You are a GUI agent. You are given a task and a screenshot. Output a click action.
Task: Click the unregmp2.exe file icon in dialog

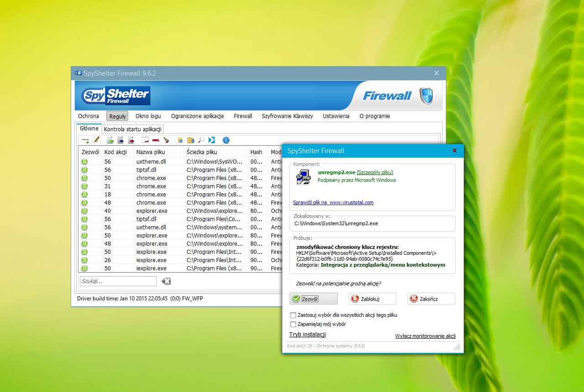[x=302, y=176]
